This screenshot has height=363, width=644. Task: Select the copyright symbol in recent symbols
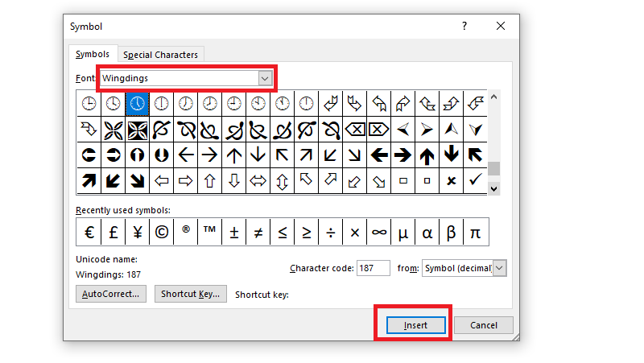click(162, 233)
